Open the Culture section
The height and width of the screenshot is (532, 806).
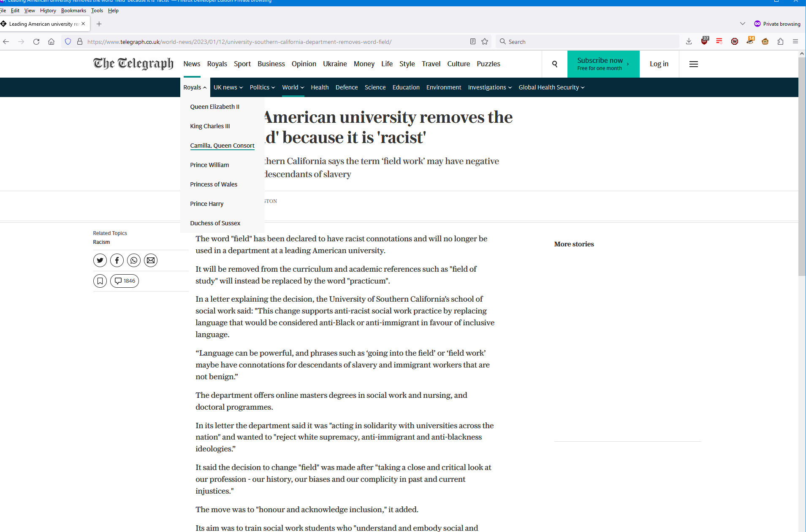coord(459,64)
